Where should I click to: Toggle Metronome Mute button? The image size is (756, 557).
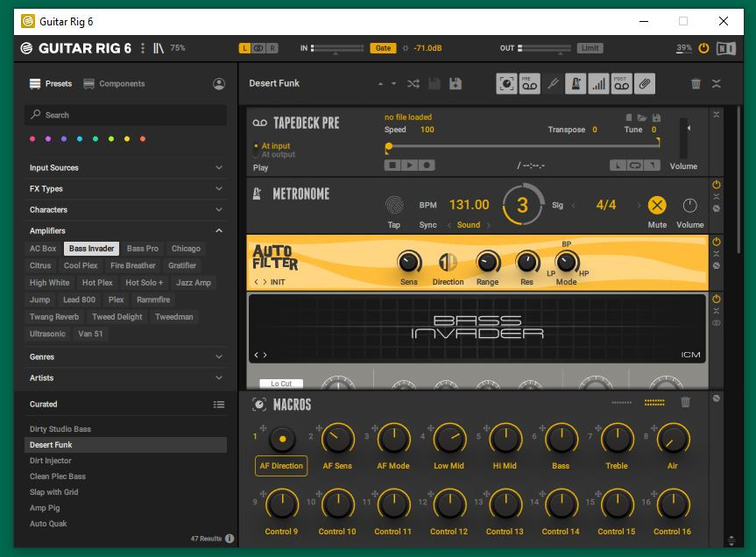(657, 205)
